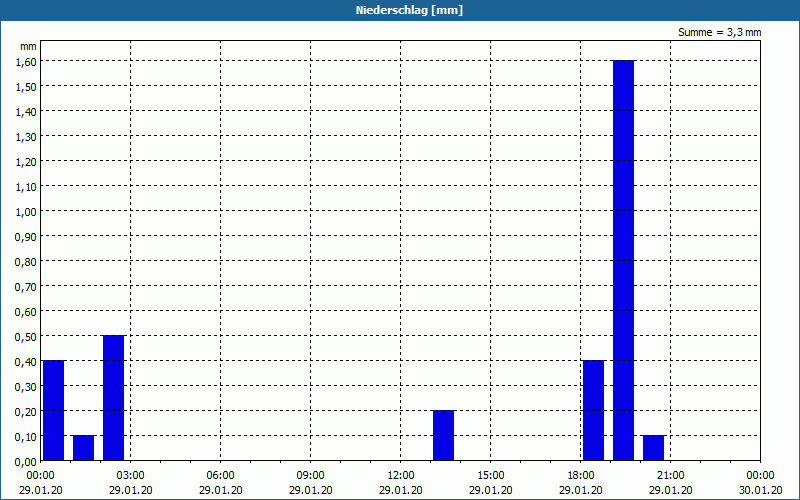
Task: Click the 0,70 y-axis label
Action: (x=26, y=286)
